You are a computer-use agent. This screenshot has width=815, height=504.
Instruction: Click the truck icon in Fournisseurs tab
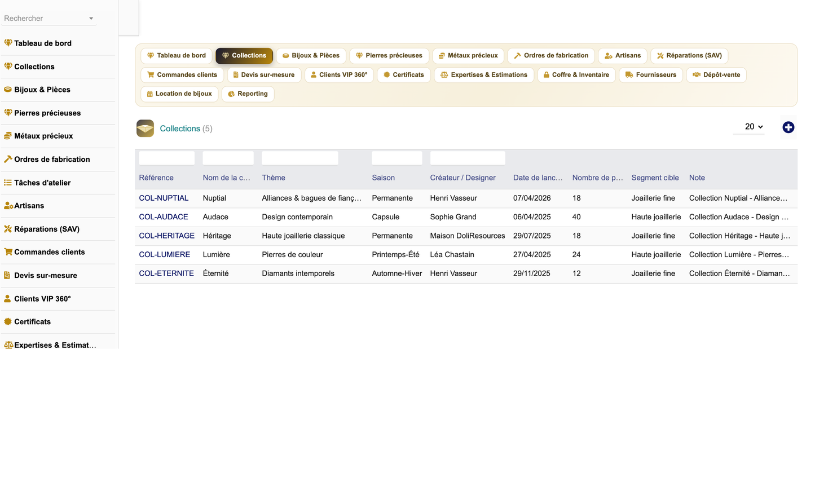[x=629, y=75]
